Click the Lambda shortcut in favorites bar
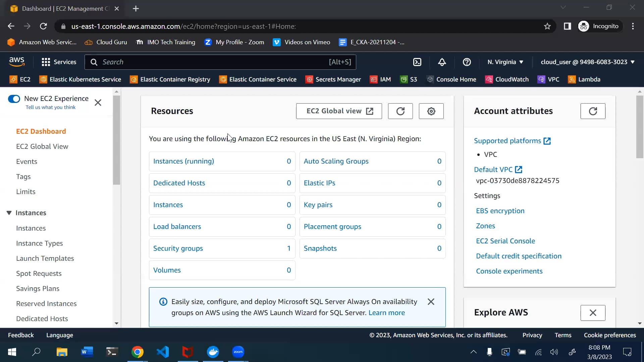644x362 pixels. pyautogui.click(x=584, y=79)
